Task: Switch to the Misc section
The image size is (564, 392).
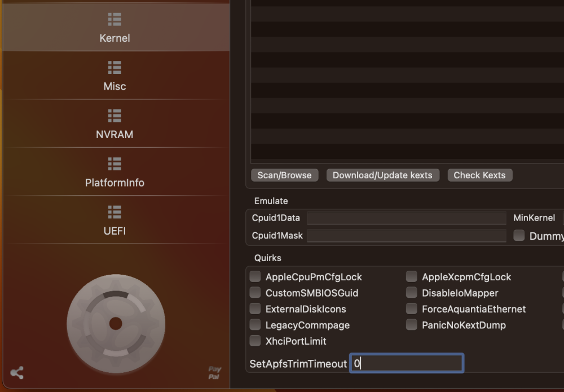Action: [x=115, y=76]
